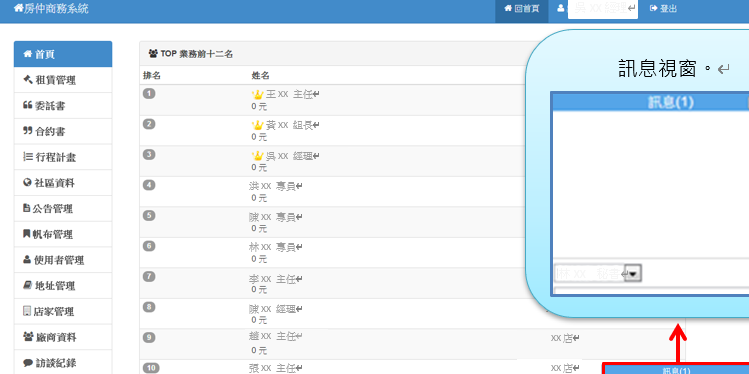Select 陳XX 專員 in ranking list

(x=276, y=217)
